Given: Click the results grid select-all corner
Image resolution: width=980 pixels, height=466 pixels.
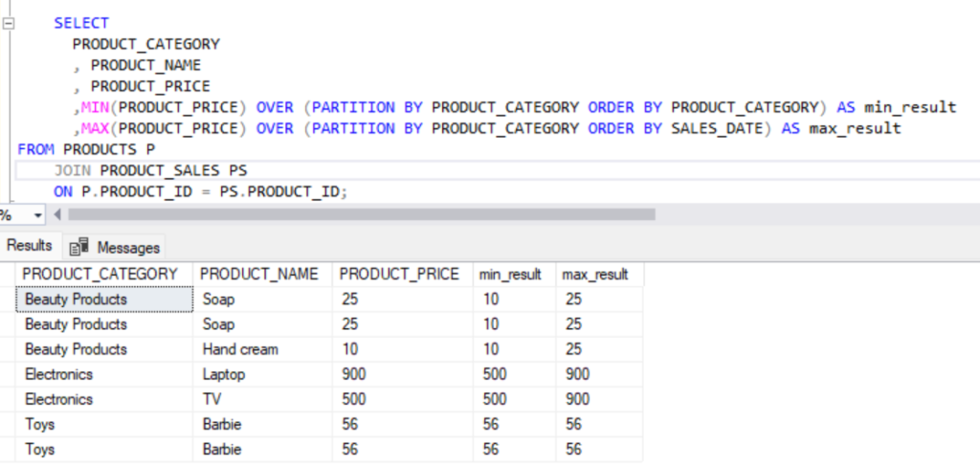Looking at the screenshot, I should click(8, 275).
